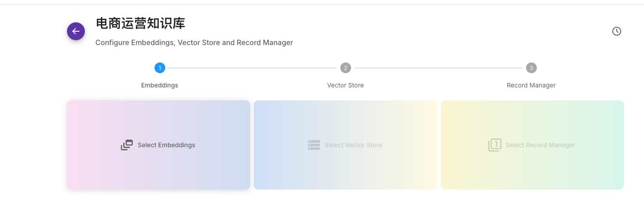Screen dimensions: 644x211
Task: Open the blue-yellow Select Vector Store card
Action: [x=345, y=170]
